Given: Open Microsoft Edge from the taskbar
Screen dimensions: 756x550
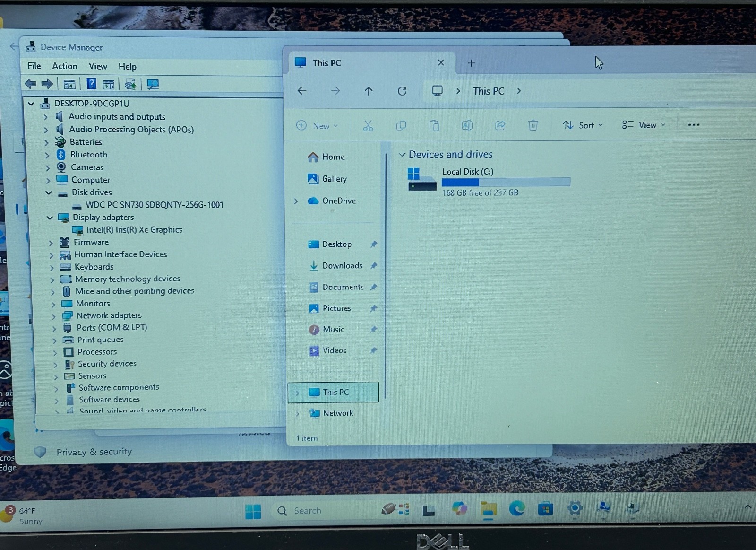Looking at the screenshot, I should [517, 509].
